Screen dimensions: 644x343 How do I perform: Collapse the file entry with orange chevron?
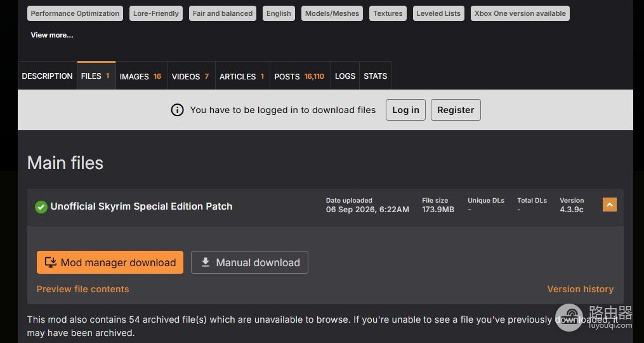pyautogui.click(x=610, y=205)
